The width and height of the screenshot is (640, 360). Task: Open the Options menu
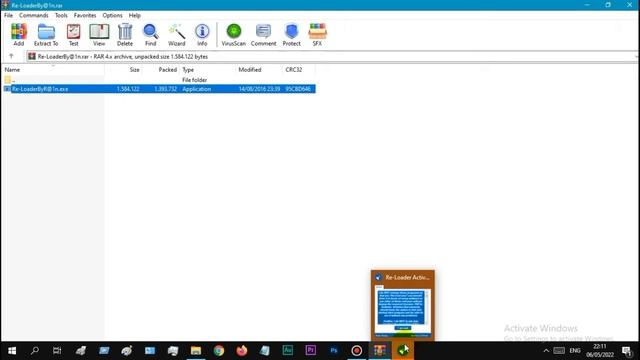point(112,15)
